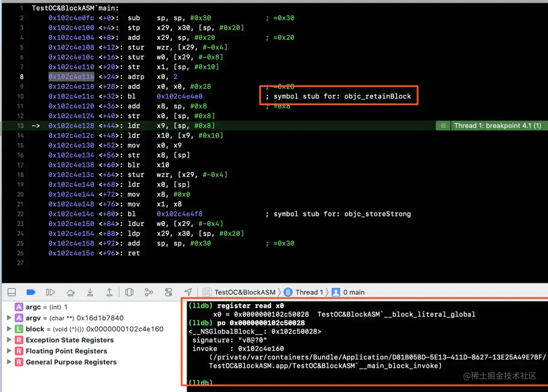Click address 0x102c4e0fc on line 2
This screenshot has height=392, width=548.
click(x=71, y=18)
